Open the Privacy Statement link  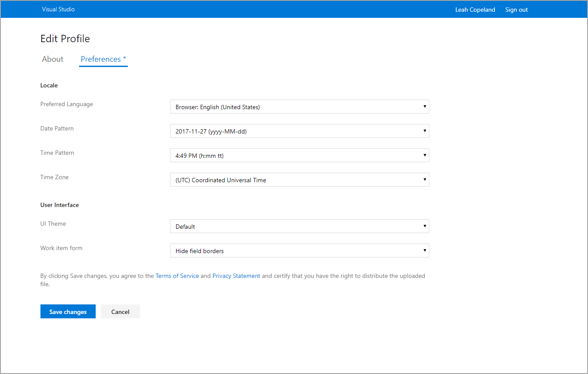click(x=236, y=276)
